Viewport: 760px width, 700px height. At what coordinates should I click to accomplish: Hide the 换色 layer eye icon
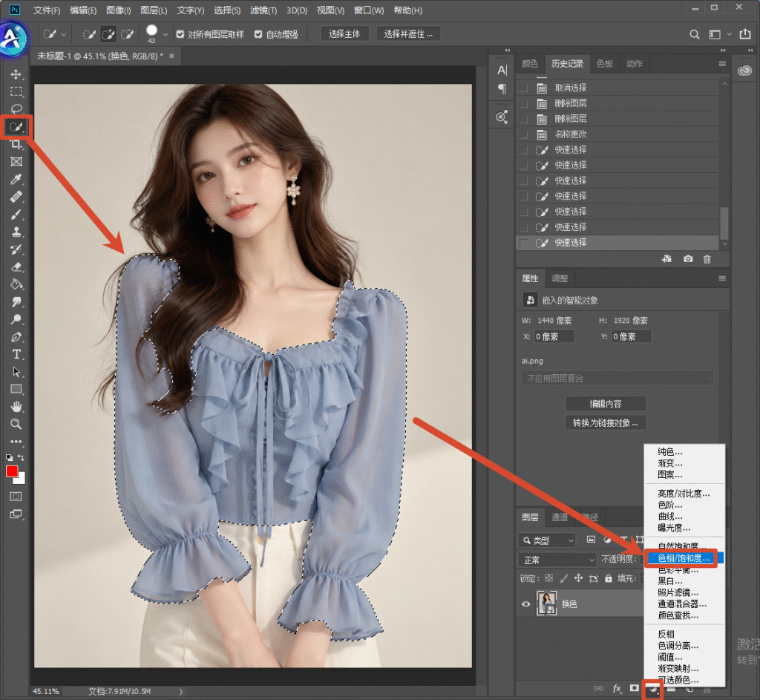pyautogui.click(x=526, y=604)
